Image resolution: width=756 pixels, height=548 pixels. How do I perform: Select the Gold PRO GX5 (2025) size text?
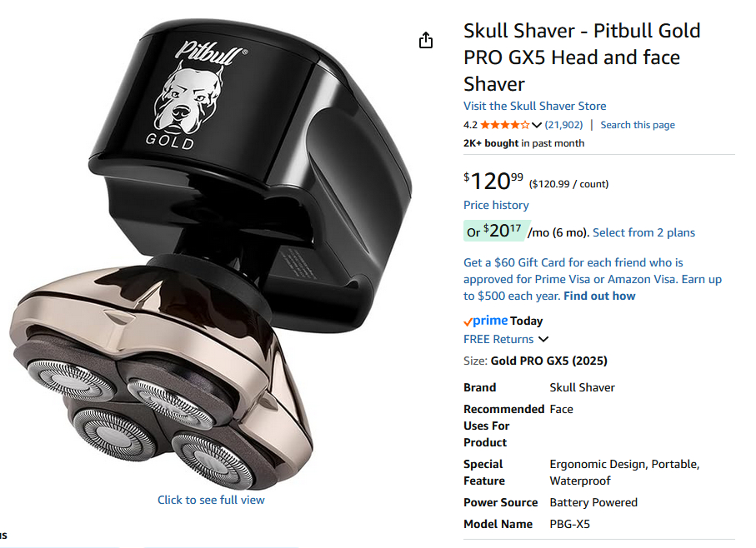[x=548, y=361]
